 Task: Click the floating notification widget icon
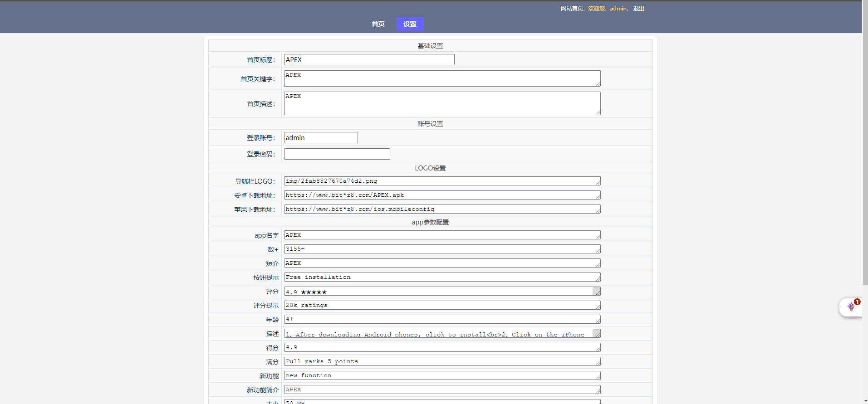[851, 307]
